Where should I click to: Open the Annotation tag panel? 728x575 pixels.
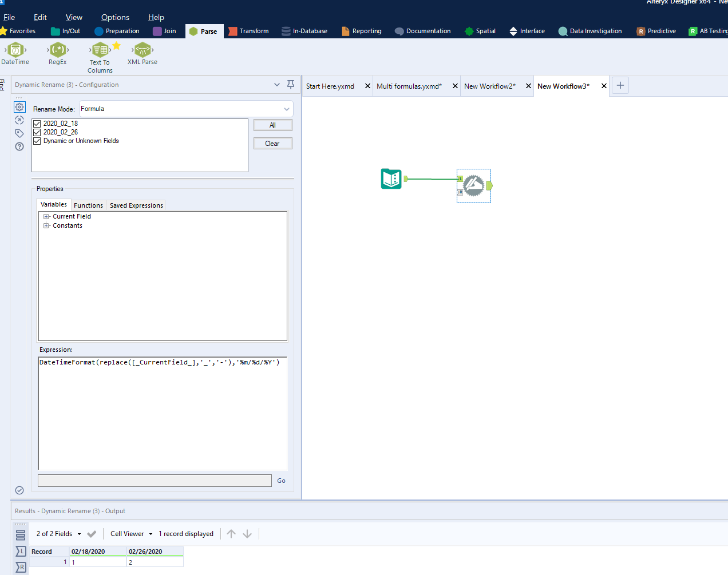(19, 133)
